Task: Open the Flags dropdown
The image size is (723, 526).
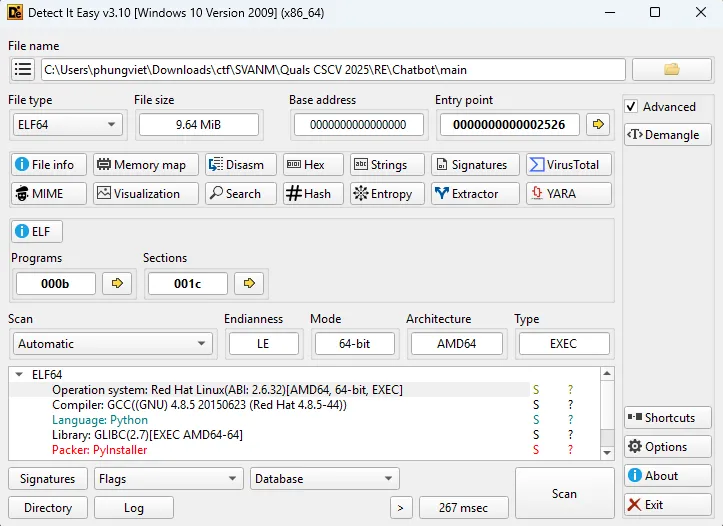Action: coord(169,479)
